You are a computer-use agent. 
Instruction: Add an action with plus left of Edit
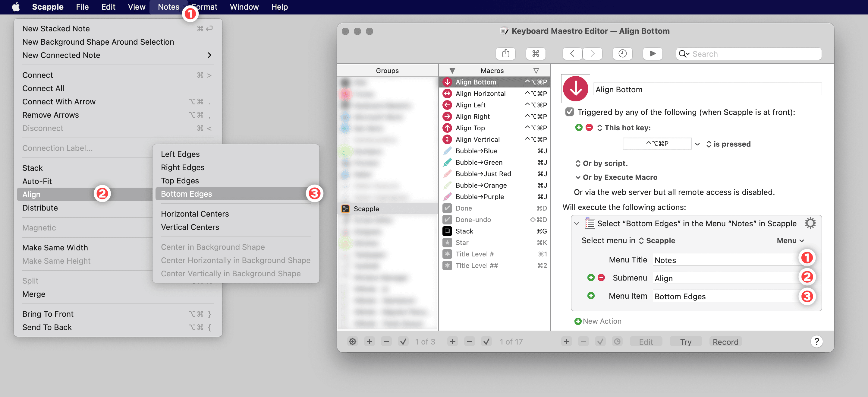(566, 342)
